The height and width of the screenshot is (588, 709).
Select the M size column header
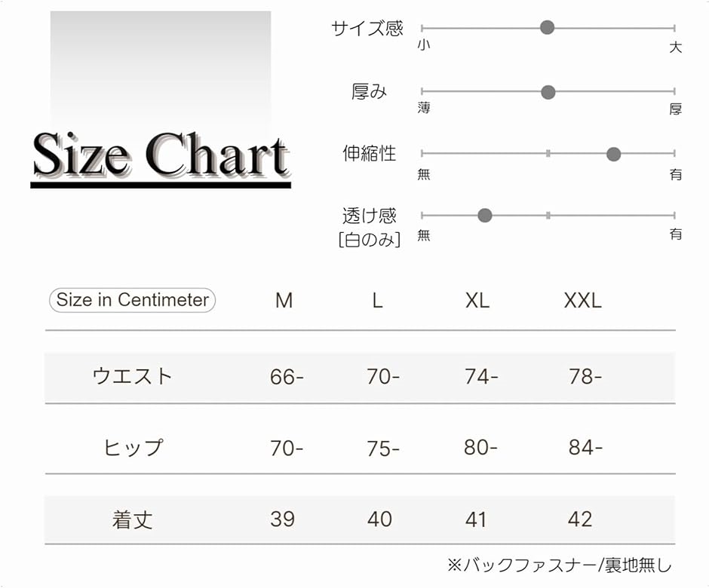coord(284,301)
